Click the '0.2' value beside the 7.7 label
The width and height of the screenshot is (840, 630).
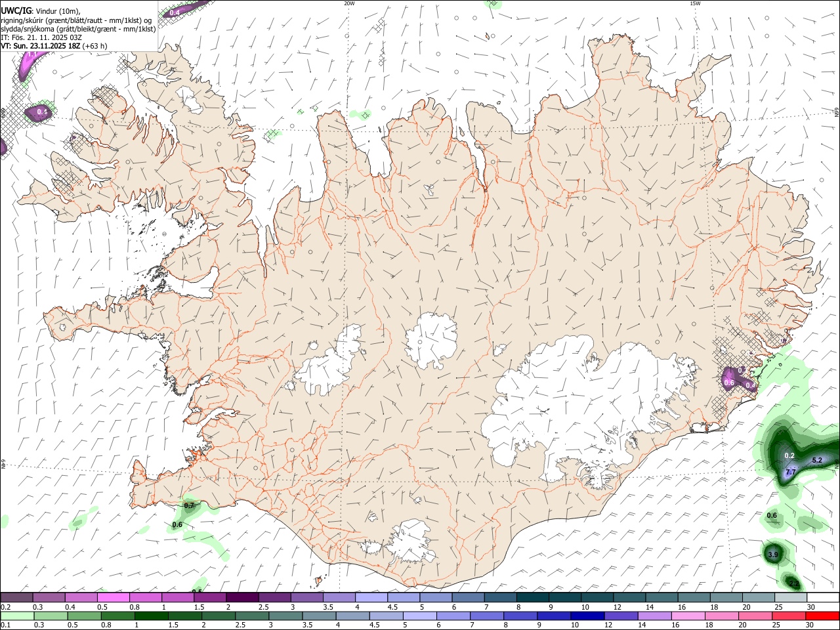tap(789, 456)
